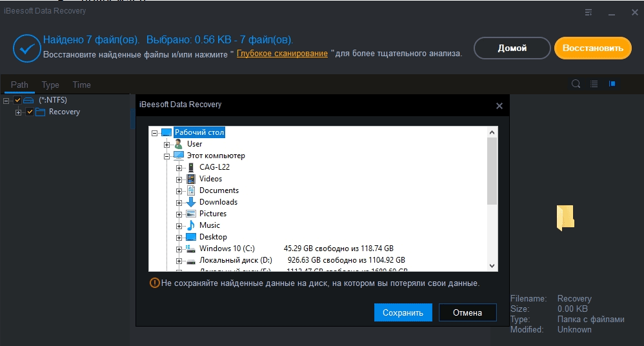Click the Папка с файлами type value

tap(590, 320)
